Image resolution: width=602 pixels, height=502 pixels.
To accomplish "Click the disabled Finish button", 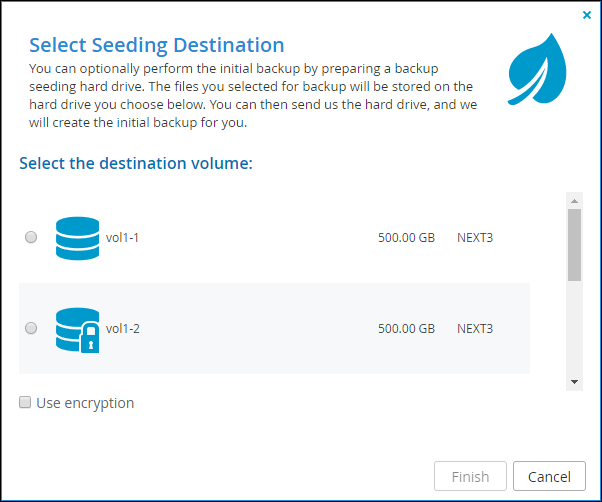I will point(470,476).
